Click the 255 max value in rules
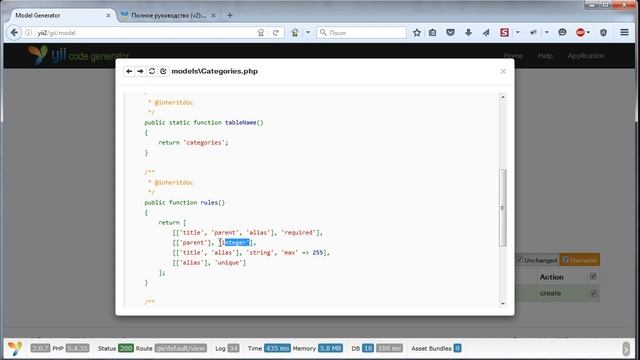The image size is (640, 360). [318, 253]
